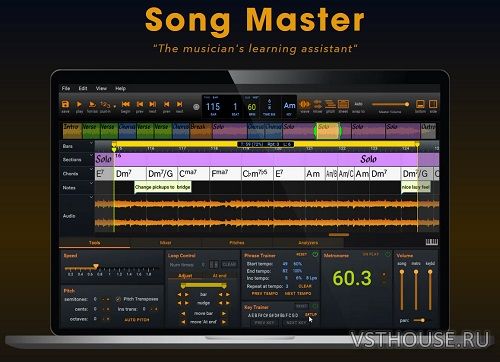Collapse the Bars row chevron

click(x=91, y=143)
